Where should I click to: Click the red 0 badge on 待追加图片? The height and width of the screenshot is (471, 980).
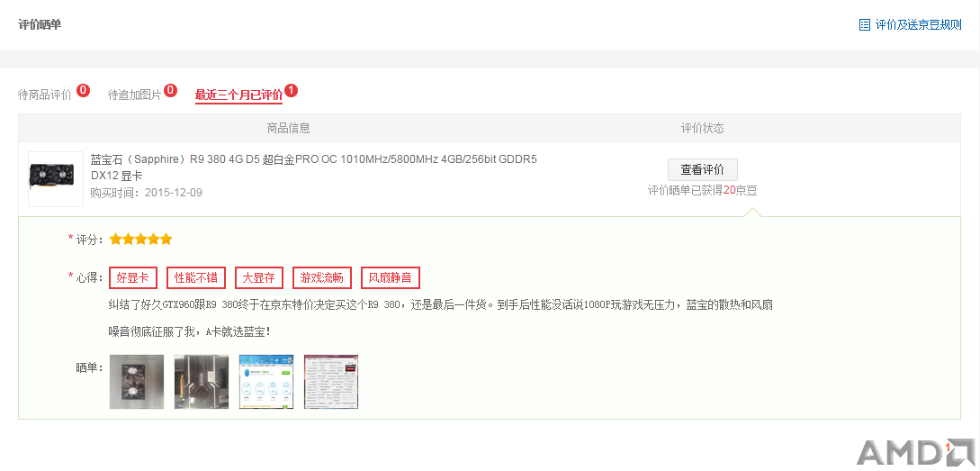pyautogui.click(x=170, y=91)
